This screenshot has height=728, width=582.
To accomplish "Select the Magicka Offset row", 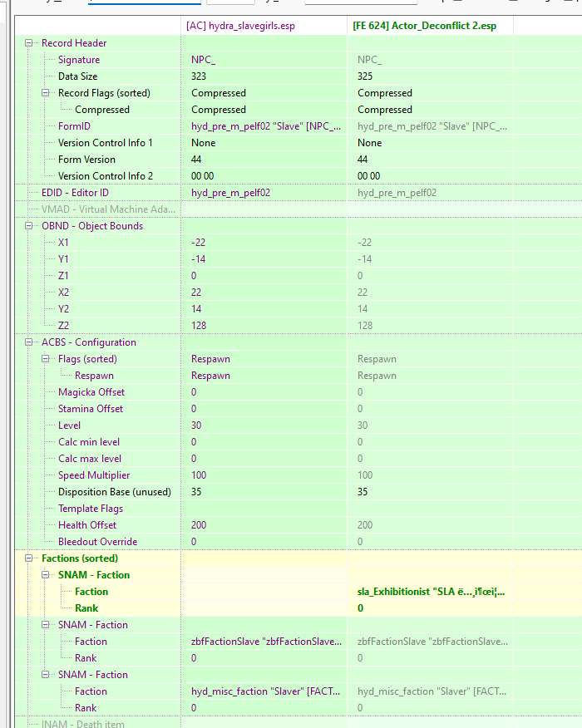I will [x=91, y=392].
